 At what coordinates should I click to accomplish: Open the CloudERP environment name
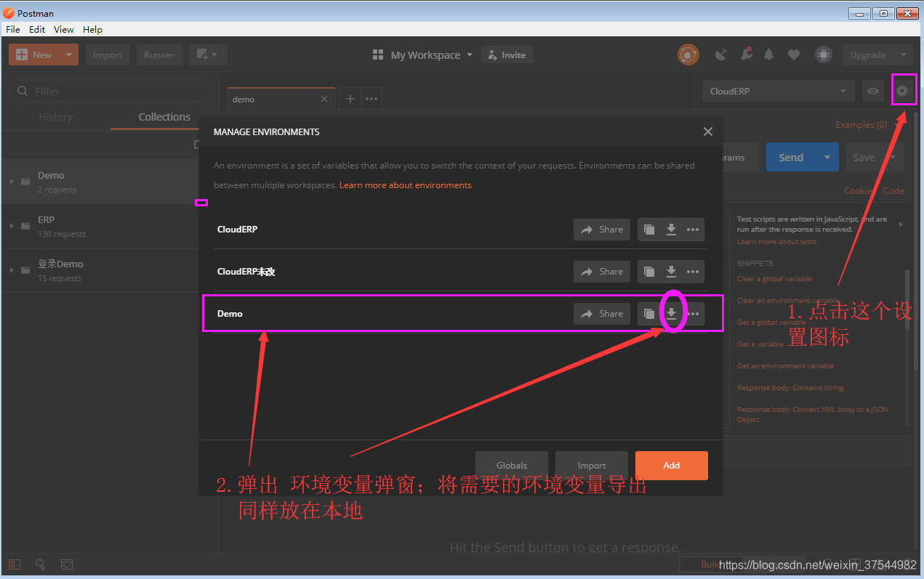point(237,230)
